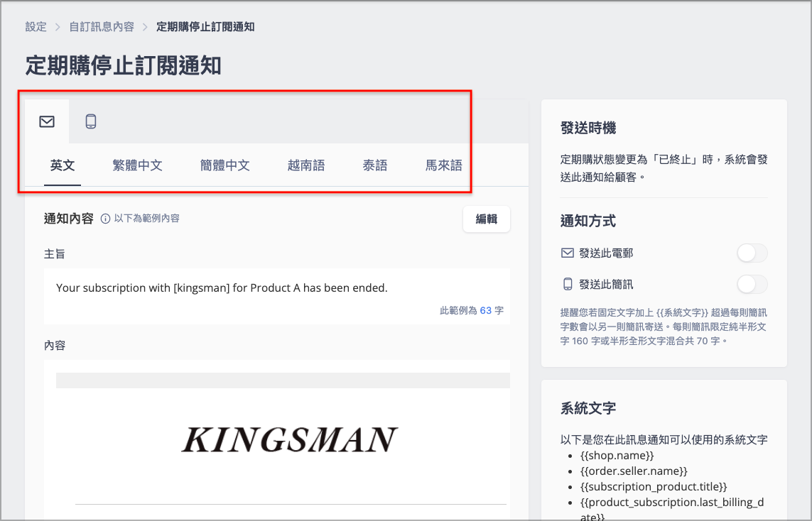Click the 內容 label above email preview
The width and height of the screenshot is (812, 521).
click(x=55, y=345)
